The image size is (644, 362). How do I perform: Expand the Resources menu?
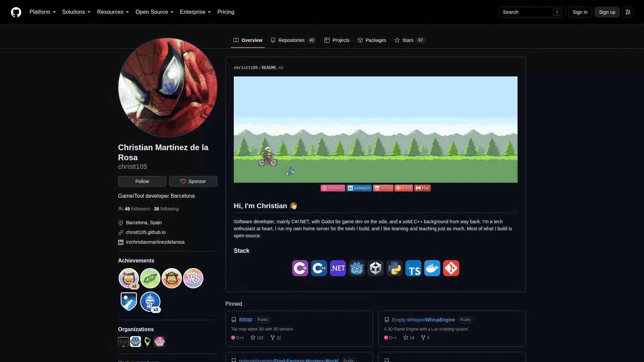113,12
